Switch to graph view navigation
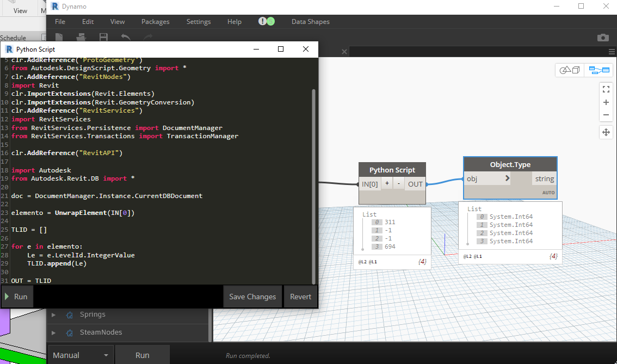The image size is (617, 364). pyautogui.click(x=599, y=70)
